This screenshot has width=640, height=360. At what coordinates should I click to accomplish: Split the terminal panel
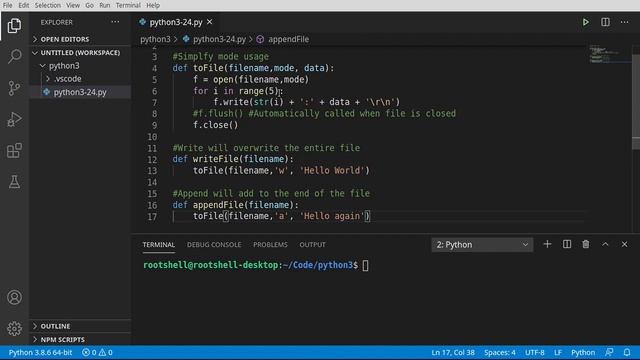tap(567, 244)
